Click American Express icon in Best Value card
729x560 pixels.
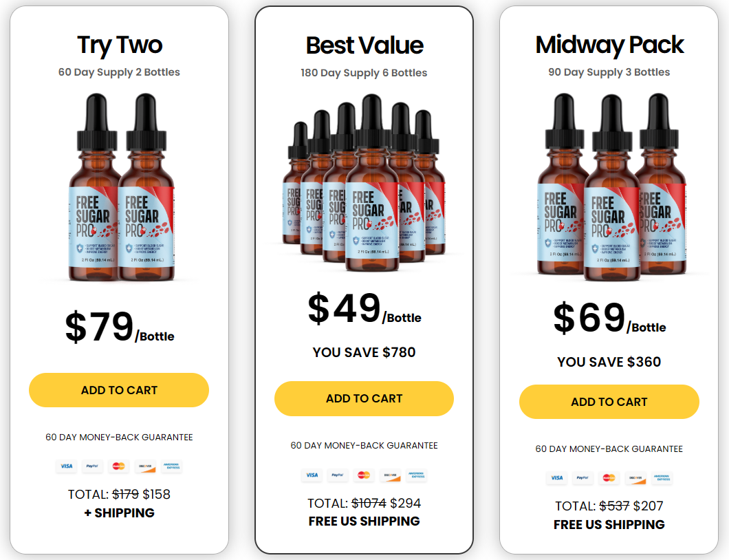pos(416,475)
